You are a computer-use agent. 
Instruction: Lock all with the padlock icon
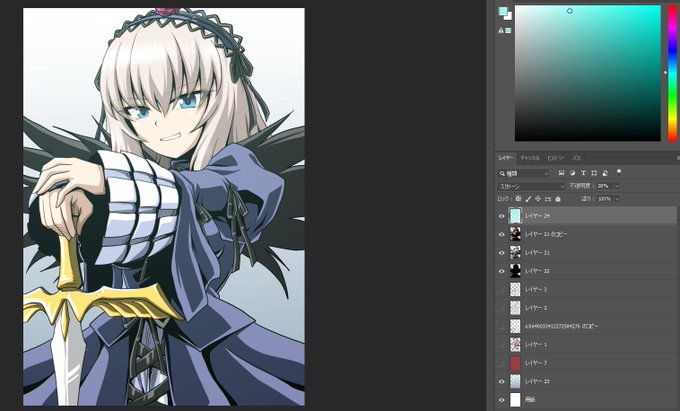click(558, 199)
